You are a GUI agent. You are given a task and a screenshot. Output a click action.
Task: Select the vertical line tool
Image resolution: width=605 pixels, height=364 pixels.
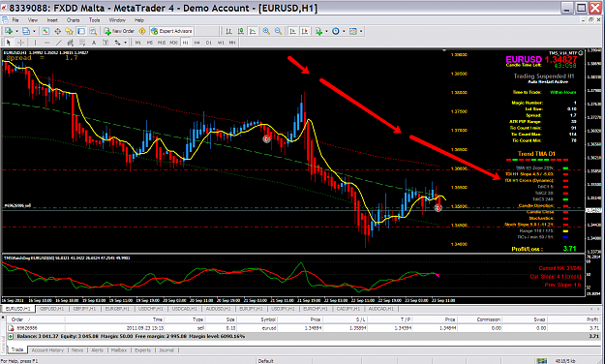(35, 43)
